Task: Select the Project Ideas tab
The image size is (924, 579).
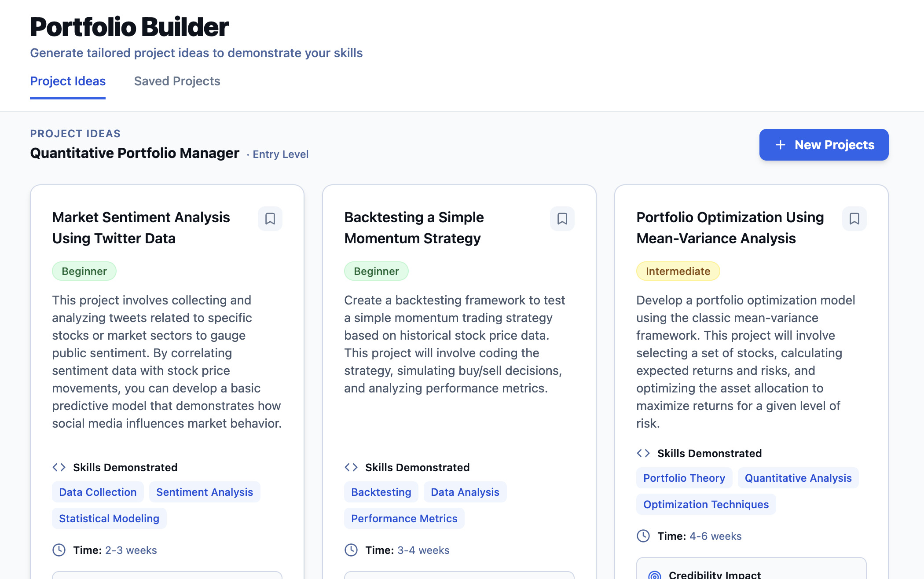Action: pos(68,81)
